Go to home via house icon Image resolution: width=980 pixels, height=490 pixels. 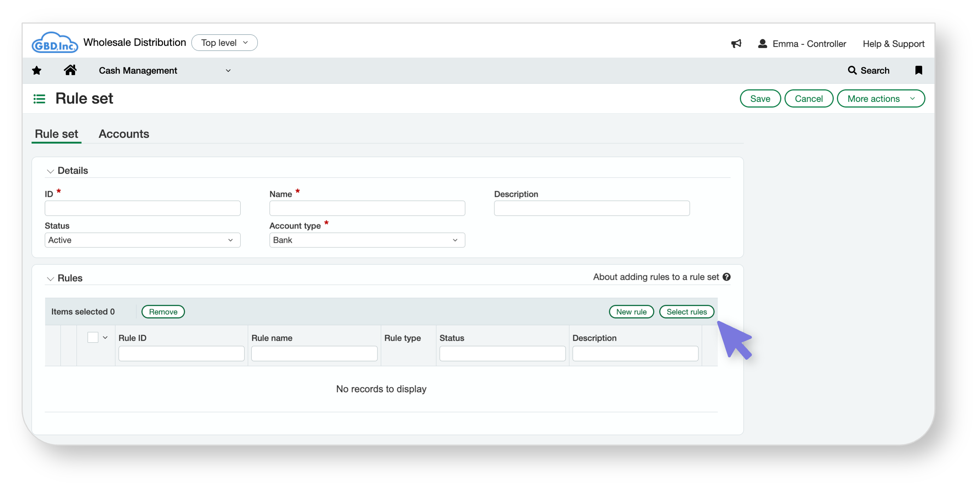point(70,70)
